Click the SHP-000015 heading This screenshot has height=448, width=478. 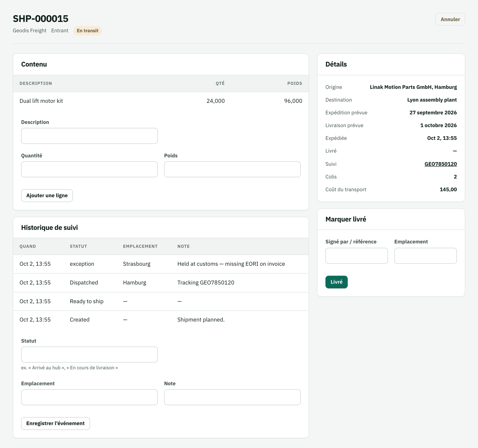(x=41, y=19)
